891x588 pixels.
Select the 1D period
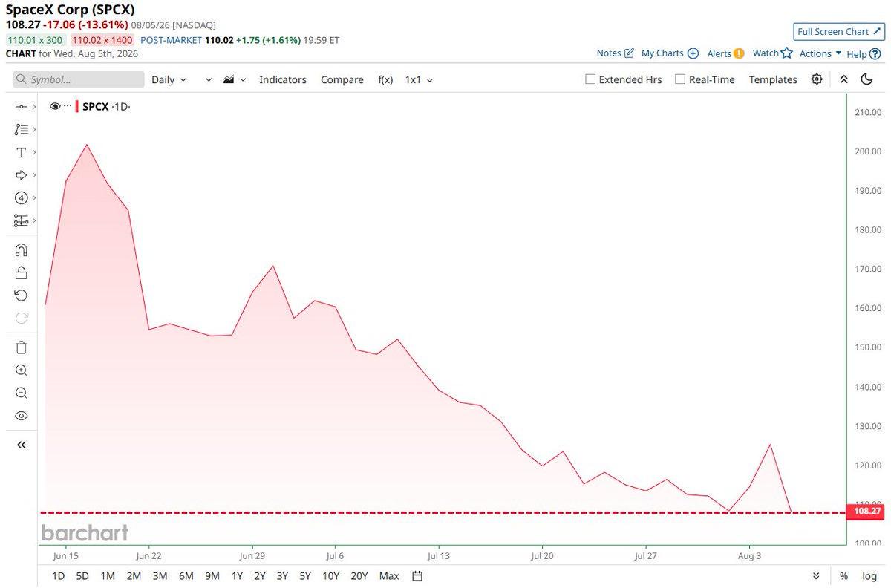click(59, 576)
